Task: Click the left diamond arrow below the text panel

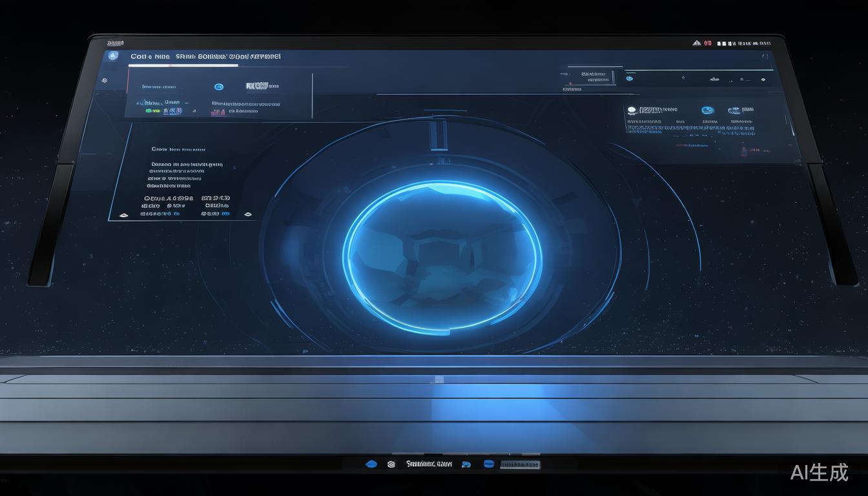Action: click(x=124, y=214)
